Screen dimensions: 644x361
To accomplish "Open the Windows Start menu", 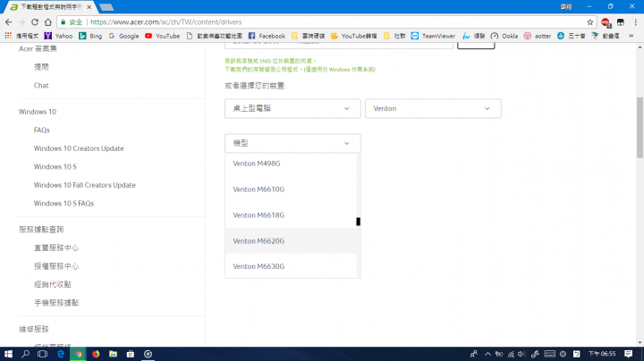I will [8, 354].
